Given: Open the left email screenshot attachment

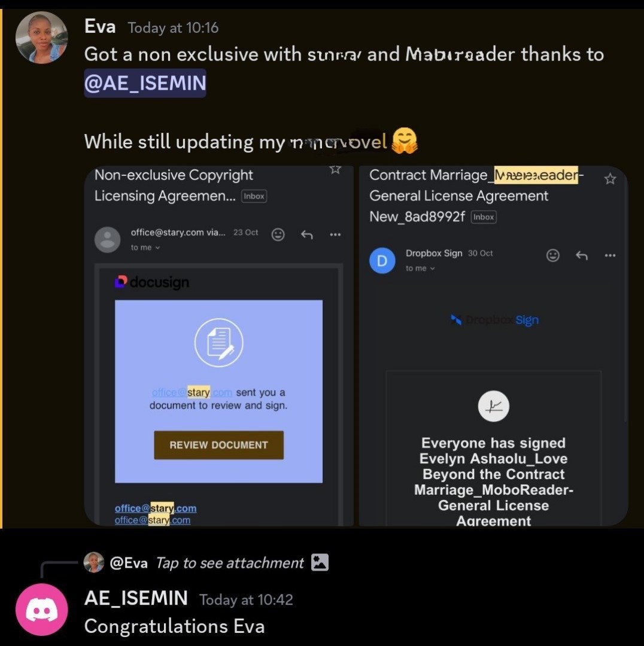Looking at the screenshot, I should (219, 346).
